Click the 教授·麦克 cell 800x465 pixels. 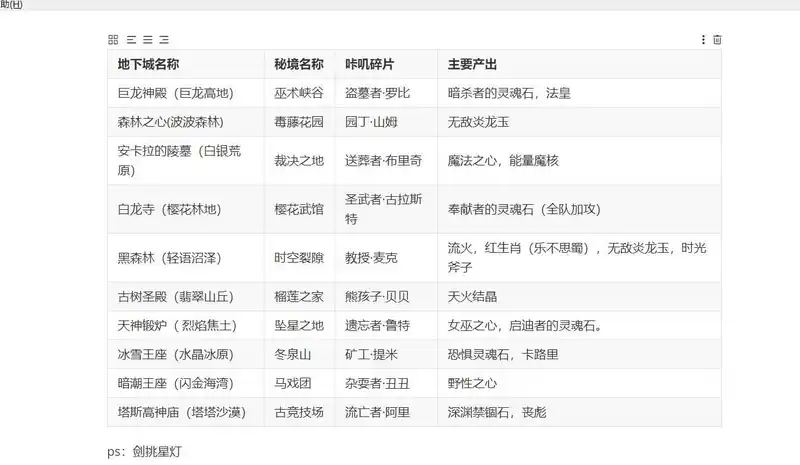386,258
